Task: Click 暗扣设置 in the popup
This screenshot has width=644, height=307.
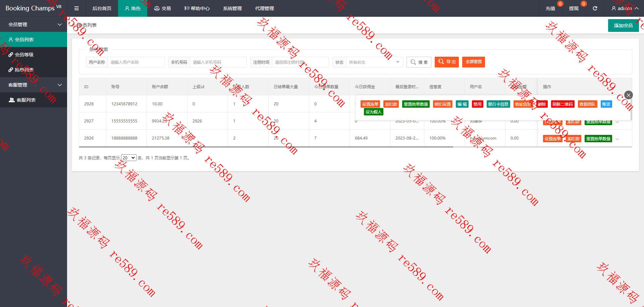Action: pos(443,104)
